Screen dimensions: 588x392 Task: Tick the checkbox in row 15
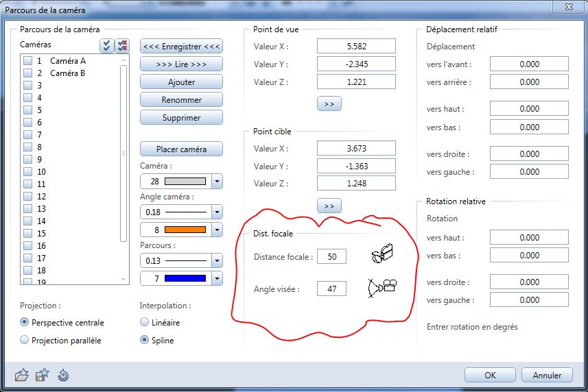point(27,233)
